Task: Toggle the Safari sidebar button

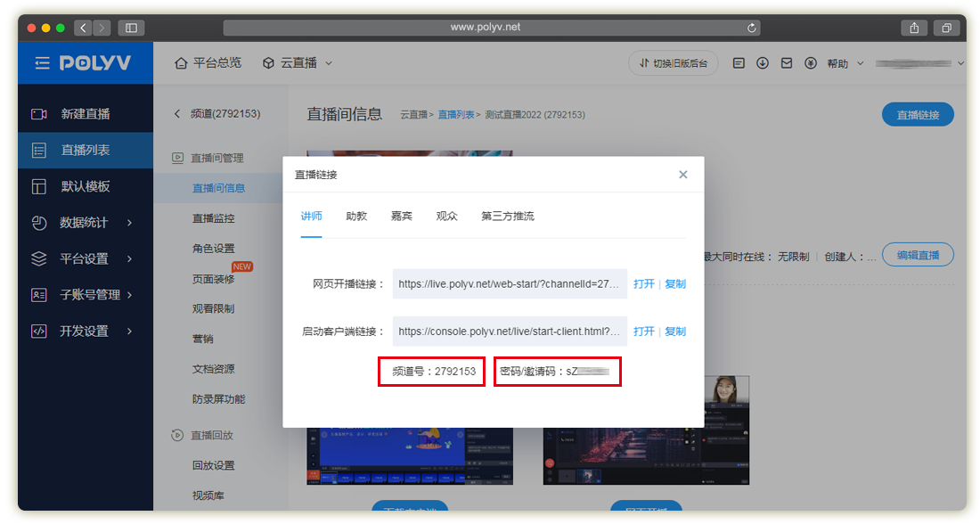Action: [131, 28]
